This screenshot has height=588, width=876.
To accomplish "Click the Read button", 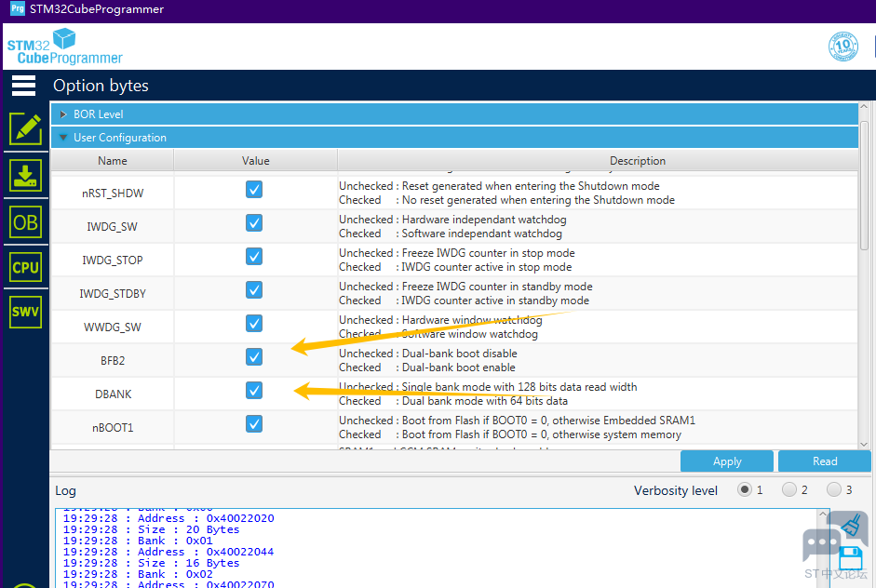I will coord(825,461).
